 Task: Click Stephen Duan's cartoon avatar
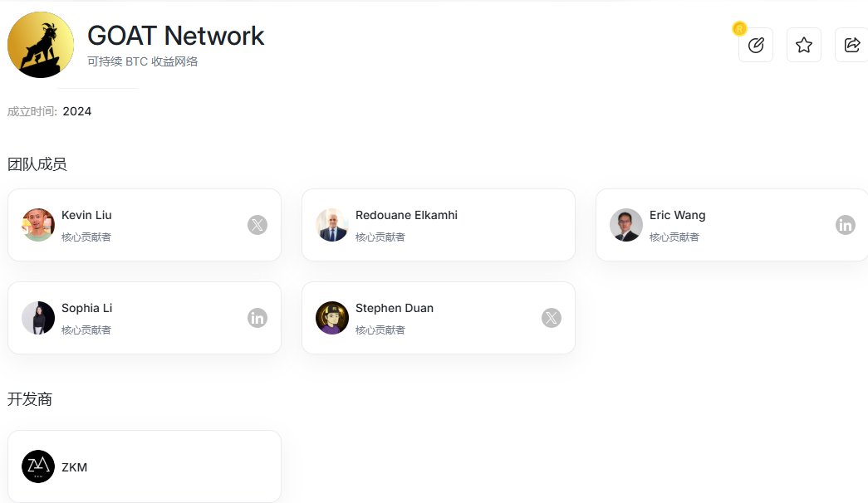pos(332,318)
